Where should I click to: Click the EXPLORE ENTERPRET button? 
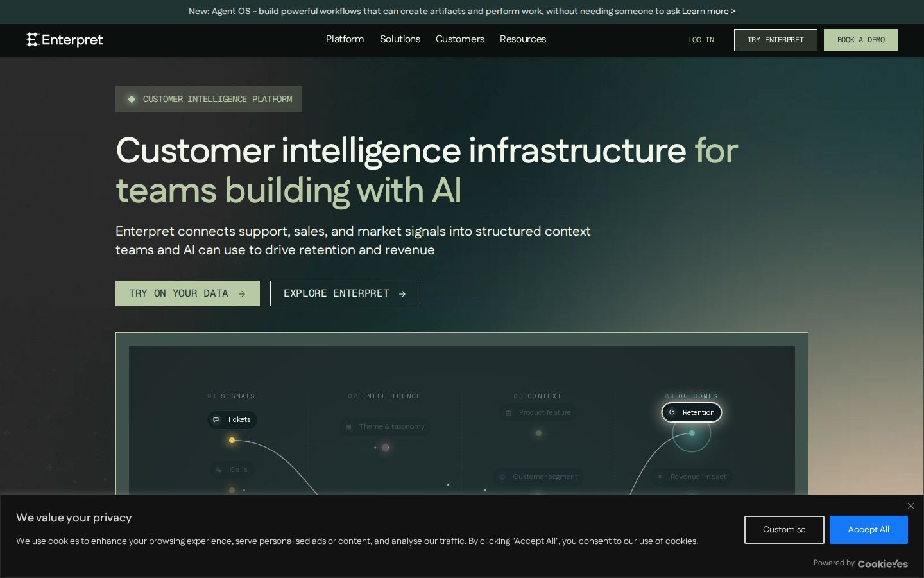pyautogui.click(x=345, y=293)
